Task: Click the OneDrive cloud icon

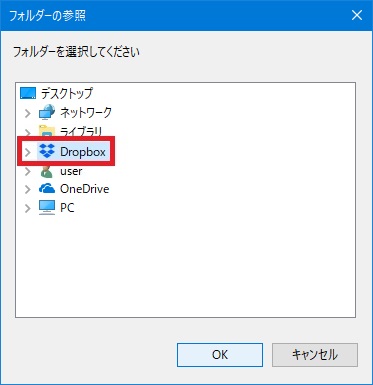Action: point(47,189)
